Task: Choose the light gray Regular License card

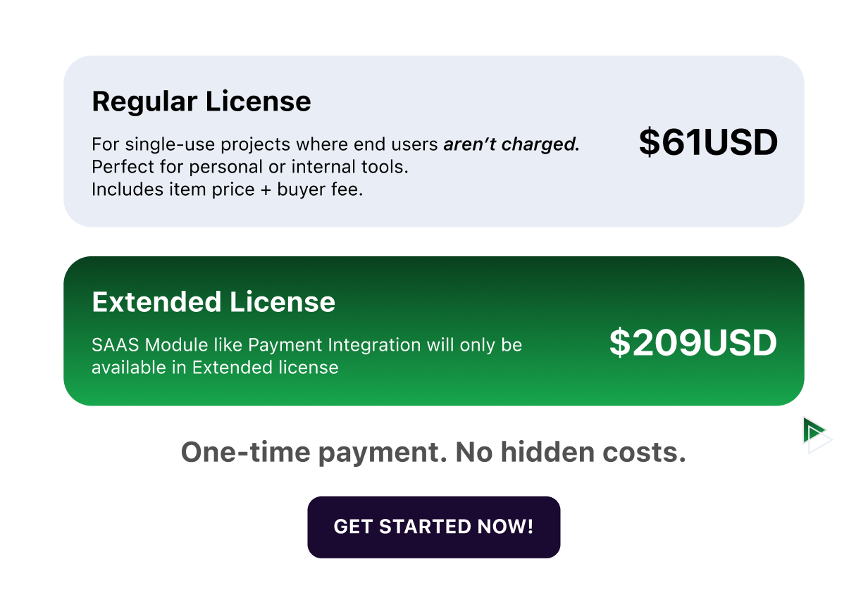Action: pyautogui.click(x=434, y=142)
